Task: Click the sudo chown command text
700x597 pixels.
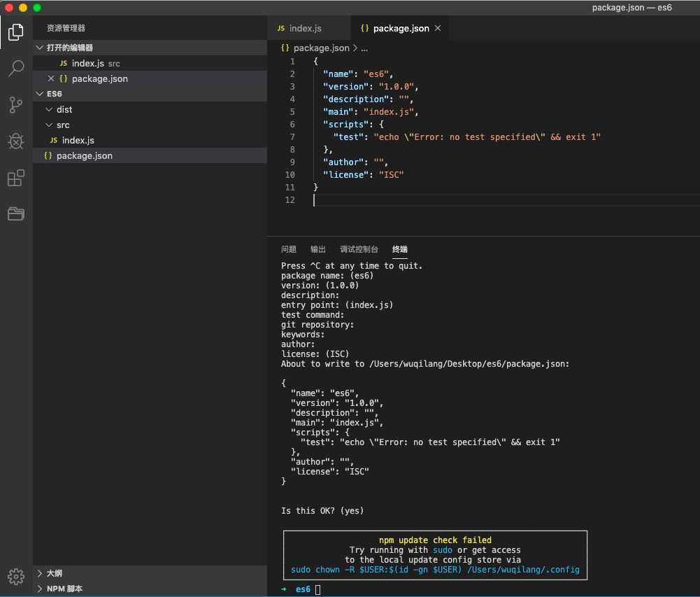Action: coord(435,570)
